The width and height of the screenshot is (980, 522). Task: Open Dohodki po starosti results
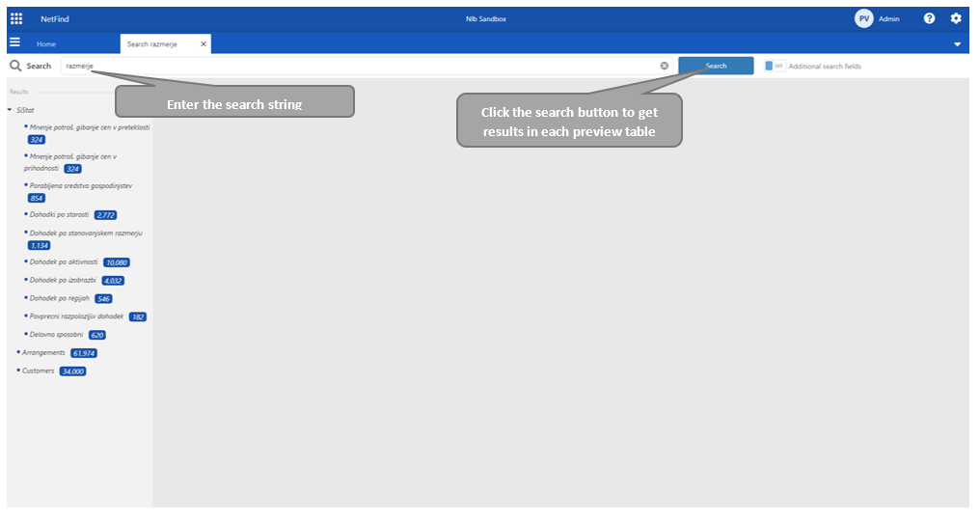(x=59, y=214)
